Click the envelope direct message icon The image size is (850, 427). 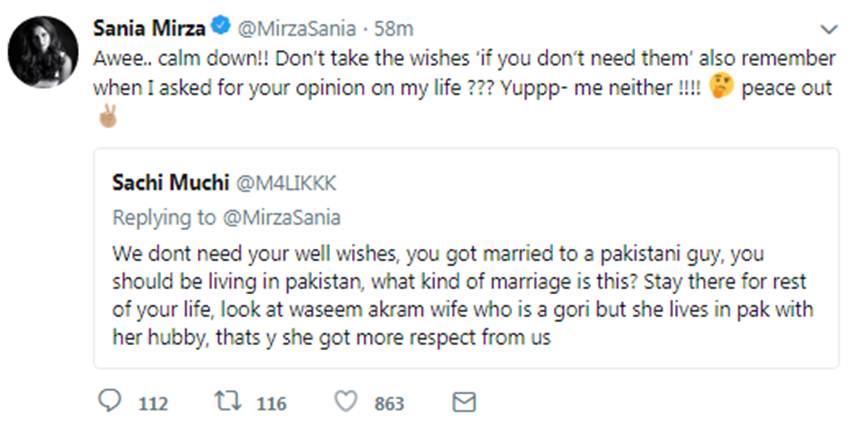coord(463,402)
